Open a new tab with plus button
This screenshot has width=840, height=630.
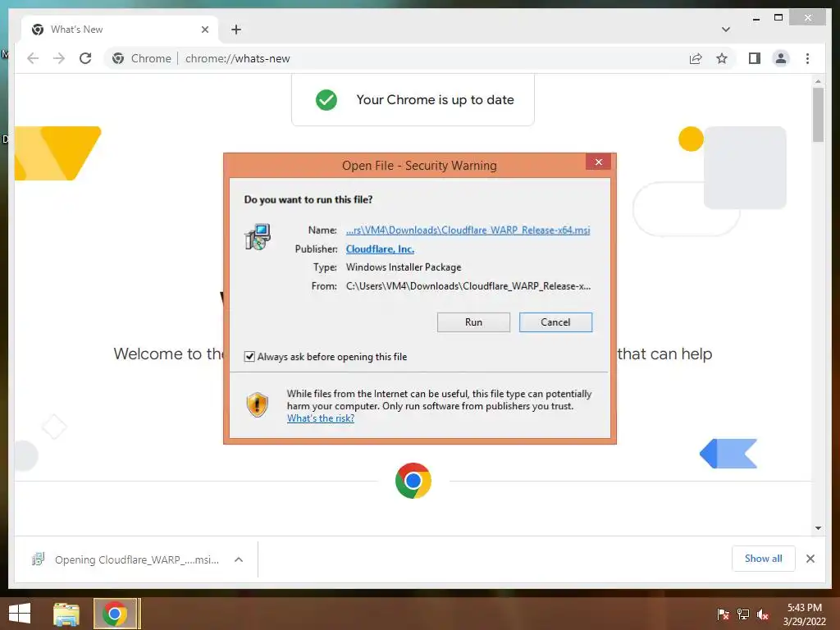click(236, 30)
